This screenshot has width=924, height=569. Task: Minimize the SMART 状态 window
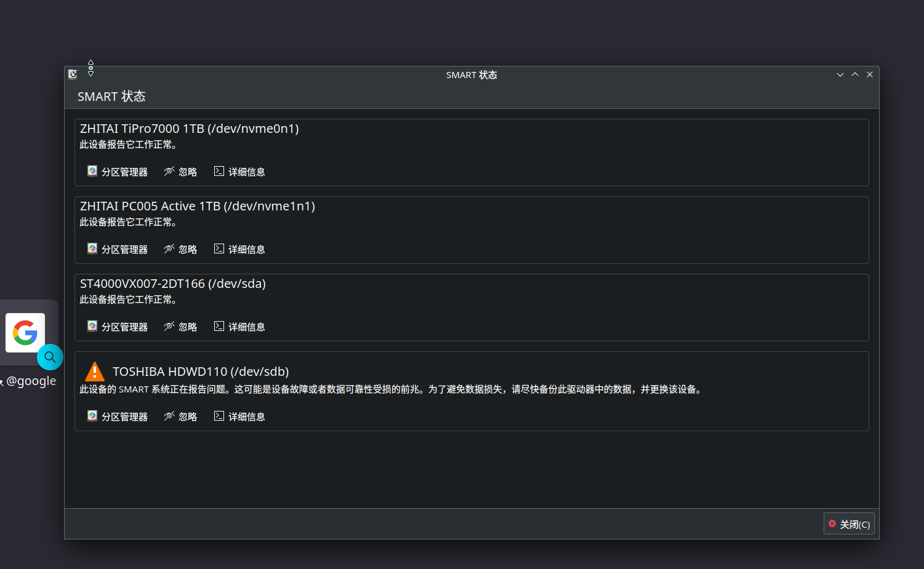840,74
